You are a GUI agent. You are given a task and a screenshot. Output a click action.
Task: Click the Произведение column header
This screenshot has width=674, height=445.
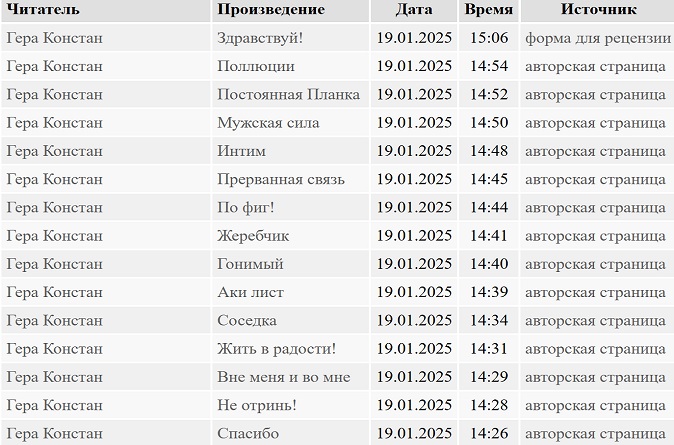click(271, 9)
